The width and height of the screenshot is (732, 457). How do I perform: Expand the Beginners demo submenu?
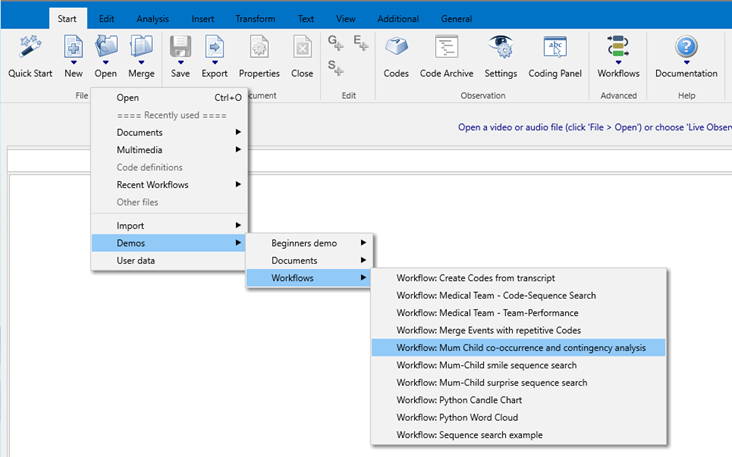tap(309, 243)
